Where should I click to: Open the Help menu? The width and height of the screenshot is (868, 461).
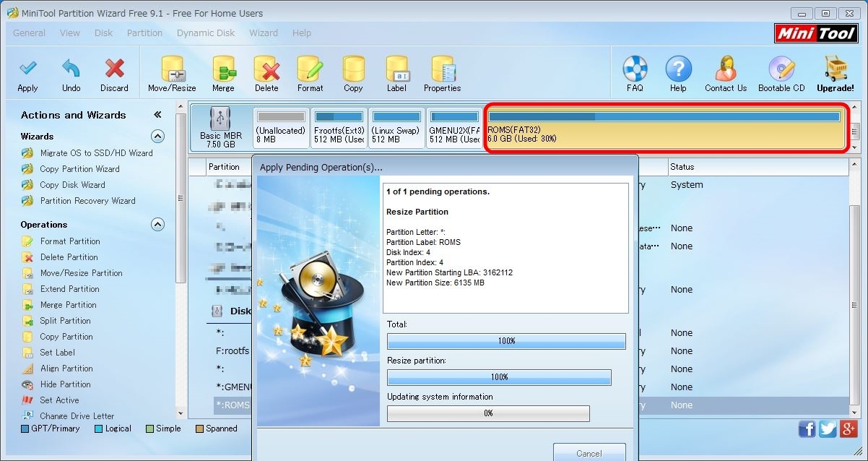[302, 33]
